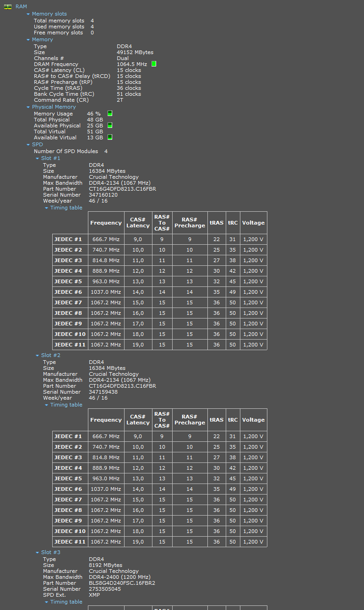This screenshot has height=610, width=364.
Task: Click the Free memory slots row
Action: pyautogui.click(x=64, y=33)
